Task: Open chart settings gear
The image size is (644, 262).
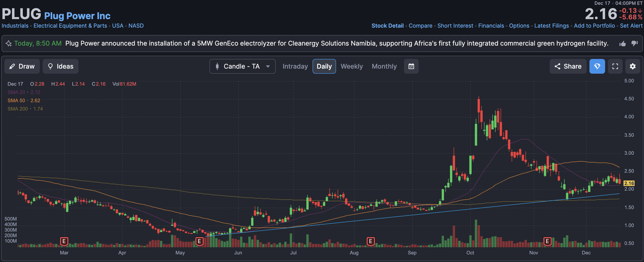Action: [632, 66]
